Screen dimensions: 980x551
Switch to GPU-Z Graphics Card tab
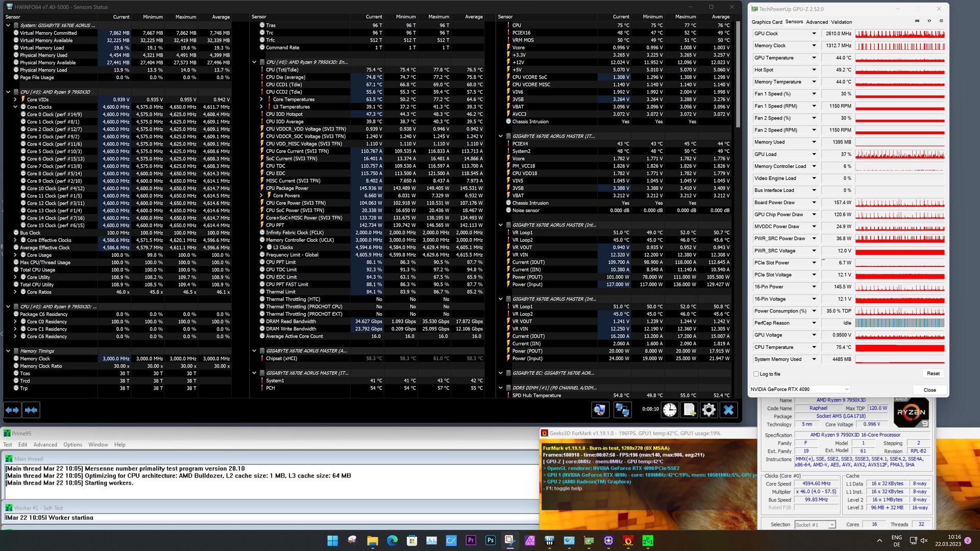pos(767,22)
